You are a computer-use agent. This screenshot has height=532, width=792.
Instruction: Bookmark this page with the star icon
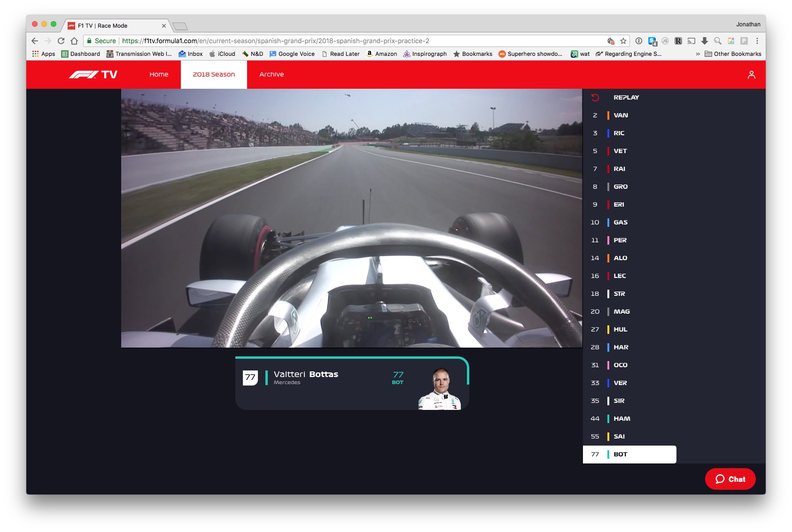coord(623,41)
